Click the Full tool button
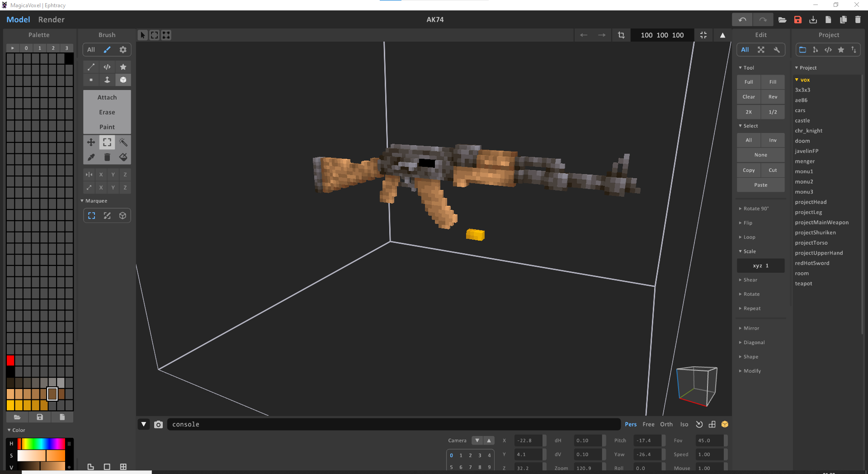This screenshot has width=868, height=474. point(749,82)
